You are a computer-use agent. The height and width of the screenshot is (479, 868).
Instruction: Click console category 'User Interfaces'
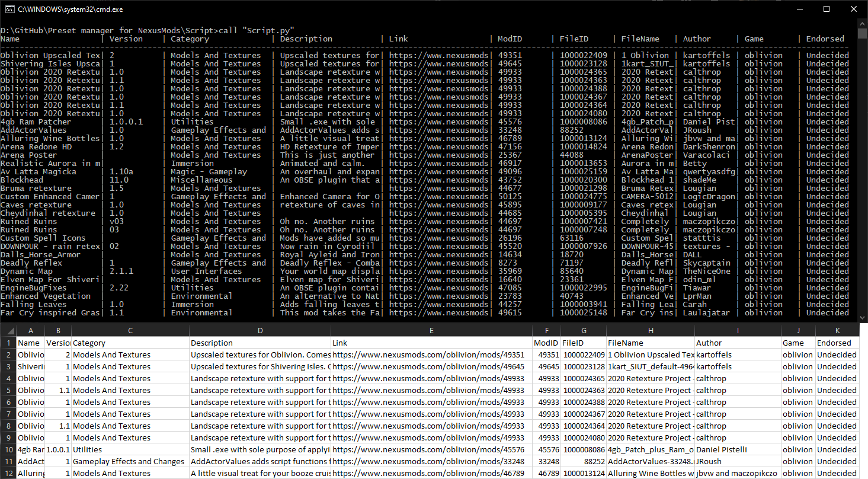[207, 271]
